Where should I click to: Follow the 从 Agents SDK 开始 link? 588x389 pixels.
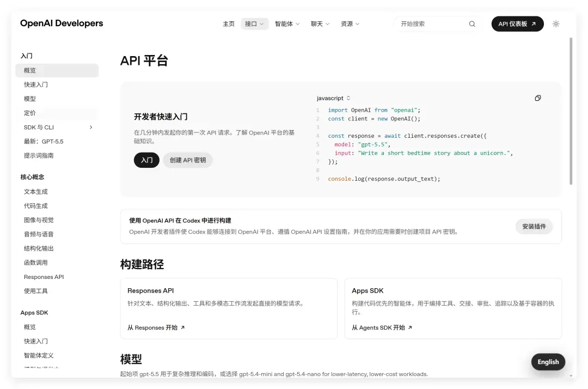[382, 328]
